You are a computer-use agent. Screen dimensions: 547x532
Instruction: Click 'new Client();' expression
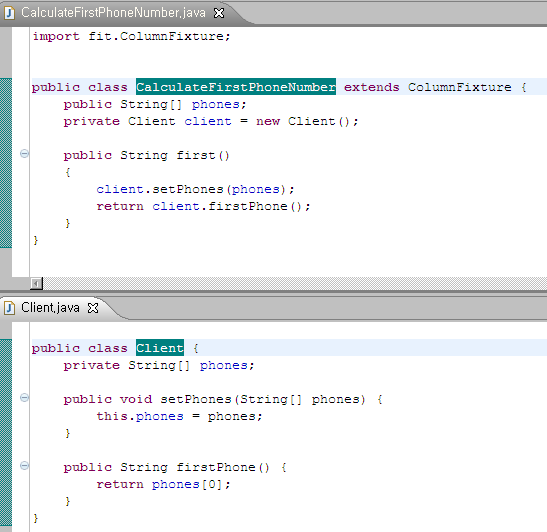(307, 121)
